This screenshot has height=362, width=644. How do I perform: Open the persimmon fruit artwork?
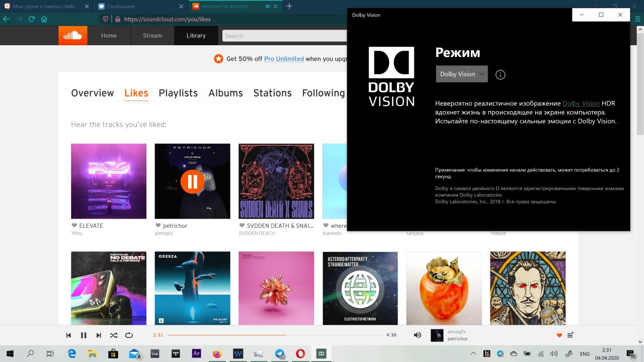(444, 288)
